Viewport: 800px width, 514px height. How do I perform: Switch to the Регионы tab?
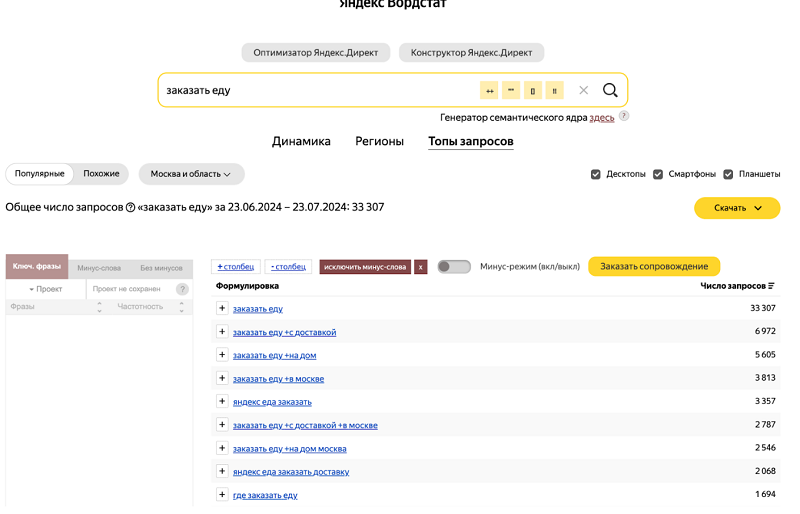click(380, 141)
